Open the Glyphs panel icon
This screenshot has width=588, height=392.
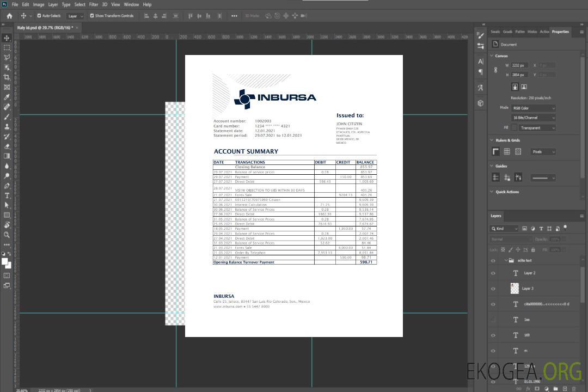(481, 88)
